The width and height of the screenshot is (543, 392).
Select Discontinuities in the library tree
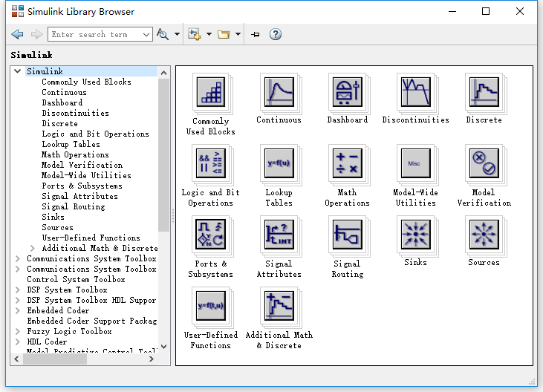[x=75, y=113]
